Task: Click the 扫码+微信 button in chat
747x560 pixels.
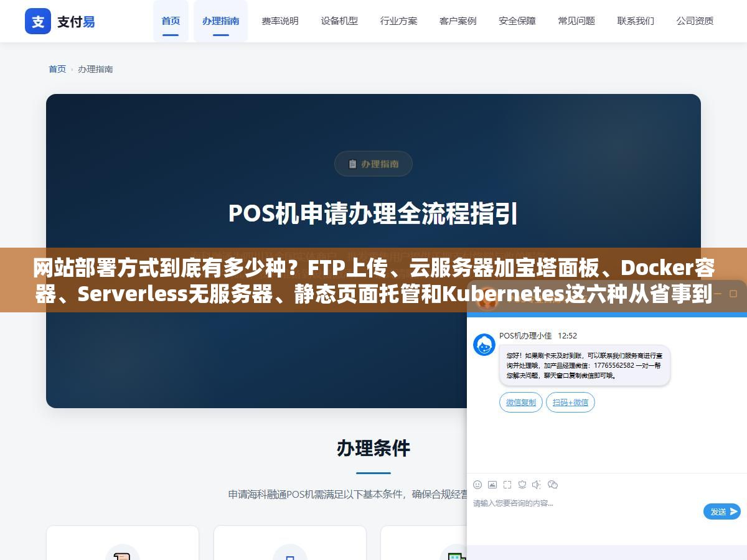Action: click(571, 403)
